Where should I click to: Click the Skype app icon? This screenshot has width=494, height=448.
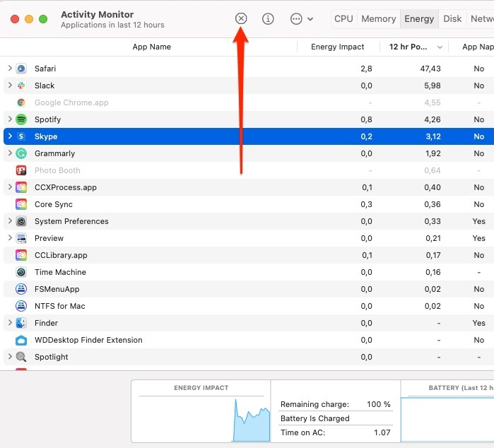(21, 136)
